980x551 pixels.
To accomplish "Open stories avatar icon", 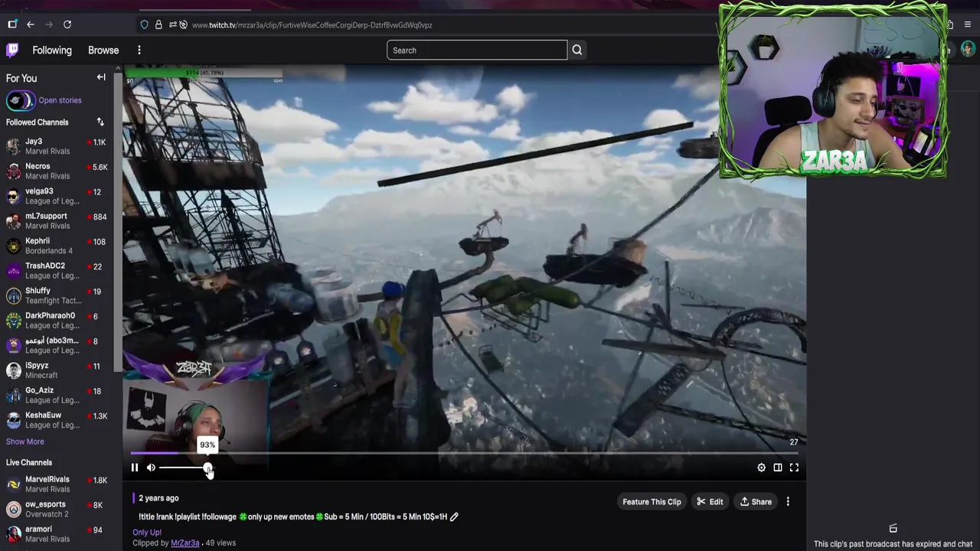I will click(20, 100).
